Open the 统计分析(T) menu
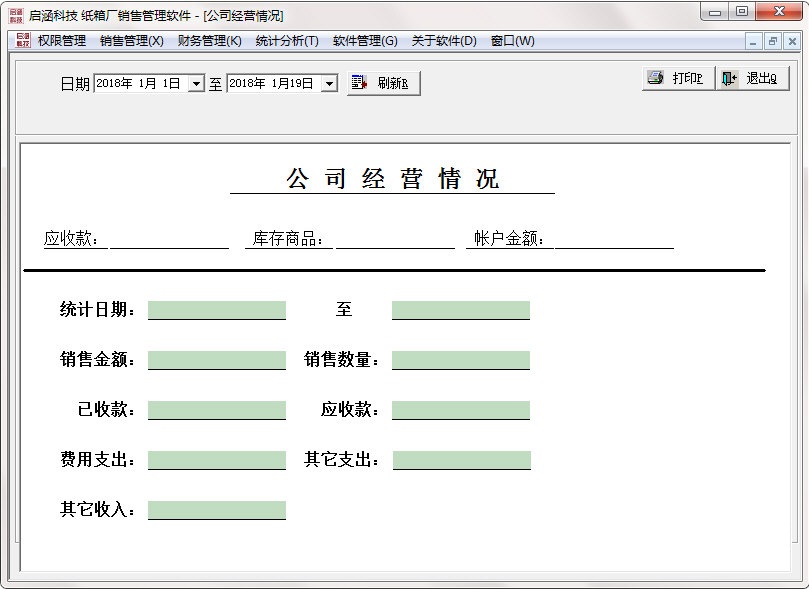Viewport: 809px width, 589px height. (x=287, y=40)
